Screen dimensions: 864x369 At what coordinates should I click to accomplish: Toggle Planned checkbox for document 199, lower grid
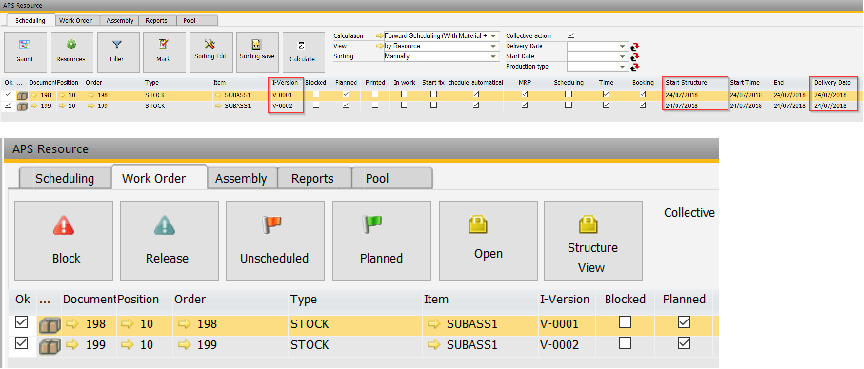pos(684,343)
